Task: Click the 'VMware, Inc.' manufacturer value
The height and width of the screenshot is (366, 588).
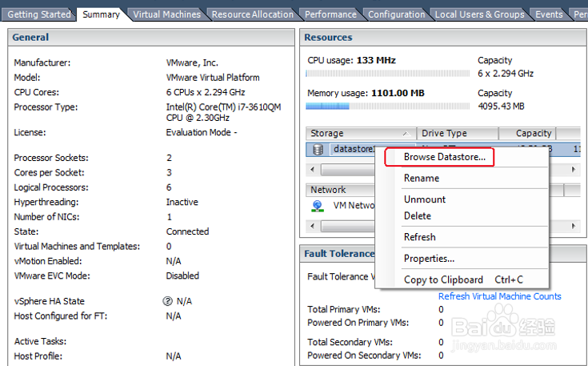Action: click(192, 62)
